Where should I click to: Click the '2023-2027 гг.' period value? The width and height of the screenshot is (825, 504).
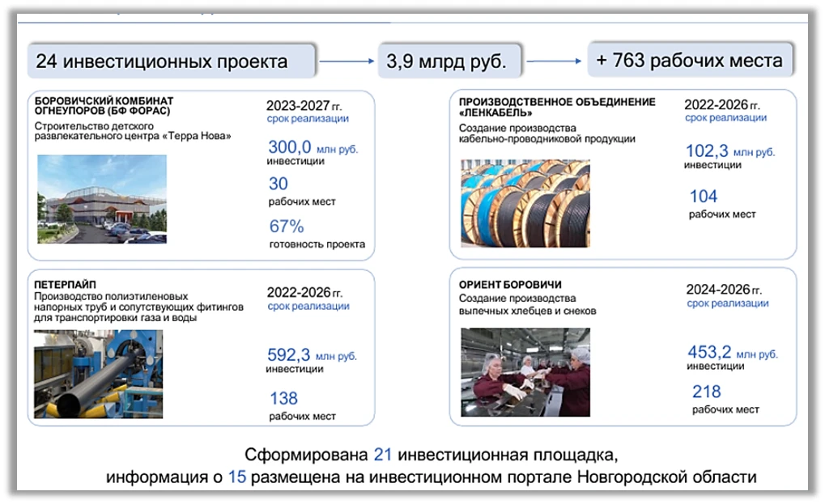click(x=304, y=106)
